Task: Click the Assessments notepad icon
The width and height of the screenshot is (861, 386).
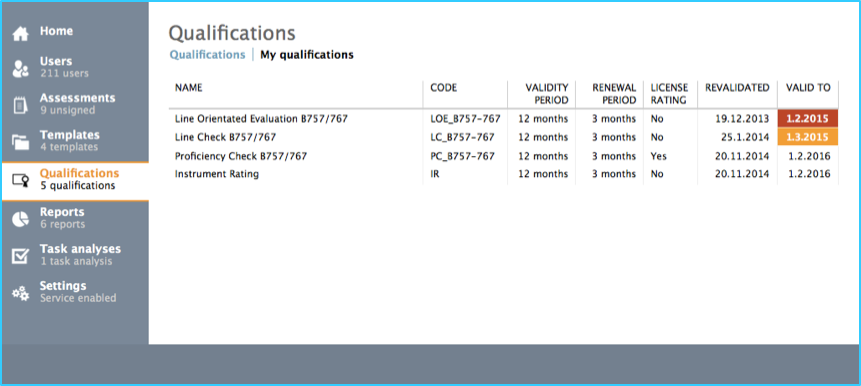Action: tap(20, 105)
